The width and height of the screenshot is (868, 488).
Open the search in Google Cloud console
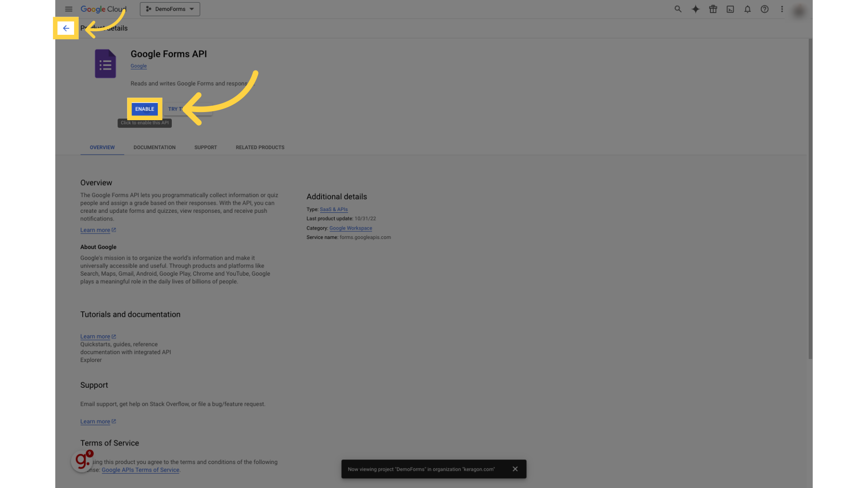(678, 9)
